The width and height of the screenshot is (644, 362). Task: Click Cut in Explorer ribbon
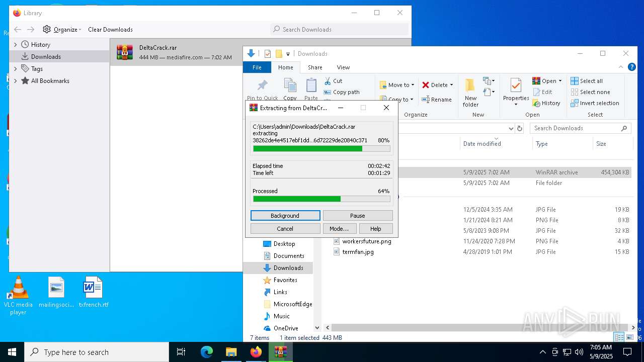click(x=333, y=81)
